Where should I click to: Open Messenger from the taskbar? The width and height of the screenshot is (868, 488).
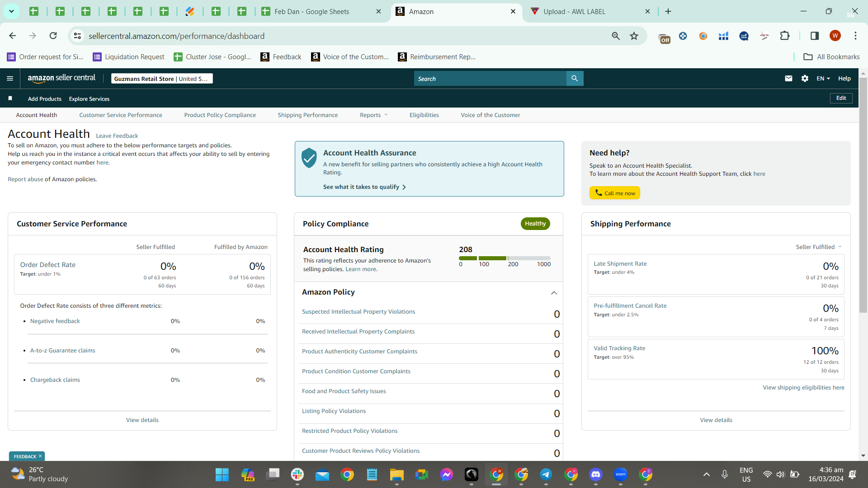(446, 475)
